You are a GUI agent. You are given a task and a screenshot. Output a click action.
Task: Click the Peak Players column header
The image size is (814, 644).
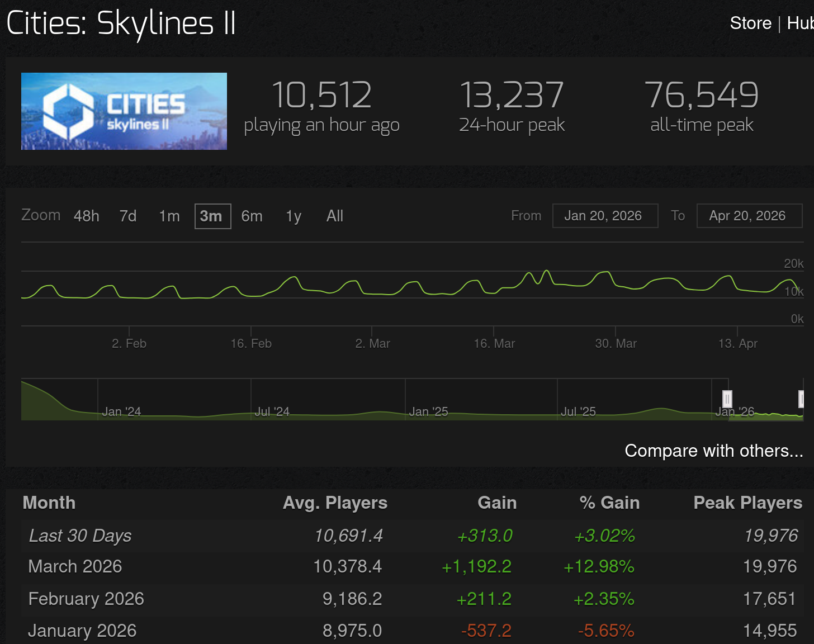coord(748,503)
